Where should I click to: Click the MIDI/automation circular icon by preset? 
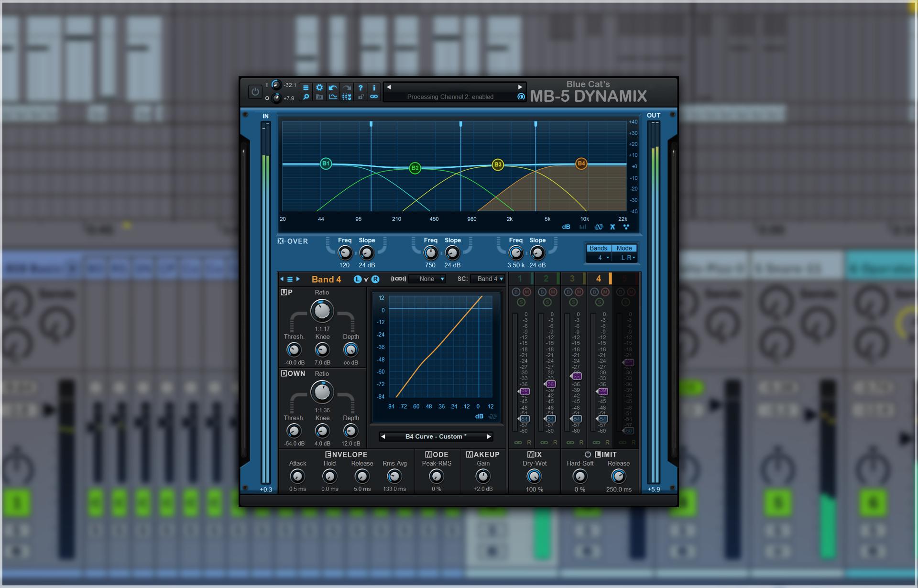click(521, 97)
